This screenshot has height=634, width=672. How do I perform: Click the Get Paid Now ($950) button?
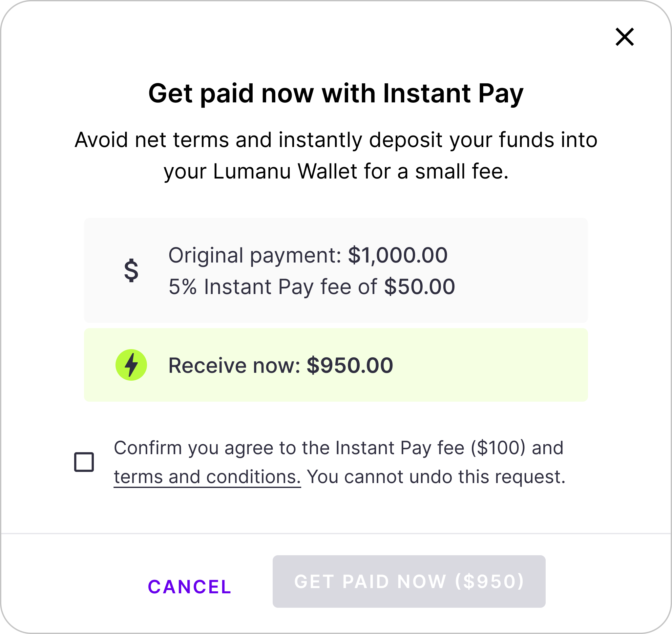[409, 581]
